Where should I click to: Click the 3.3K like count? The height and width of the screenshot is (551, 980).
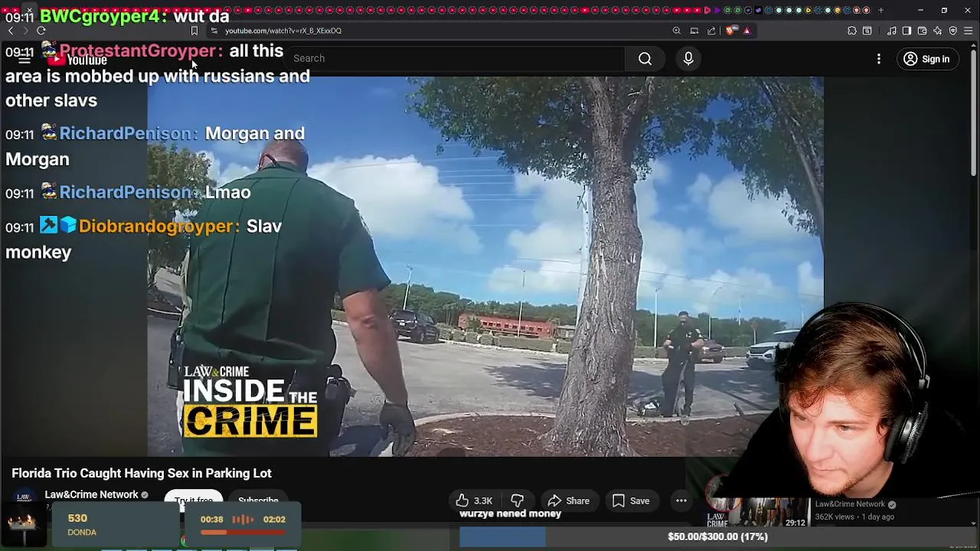click(483, 501)
